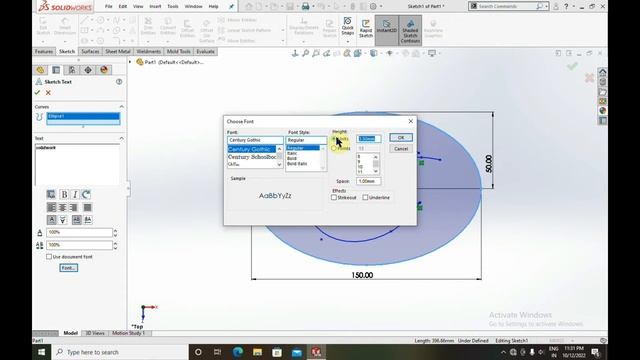
Task: Fully justify the sketch text
Action: tap(87, 207)
